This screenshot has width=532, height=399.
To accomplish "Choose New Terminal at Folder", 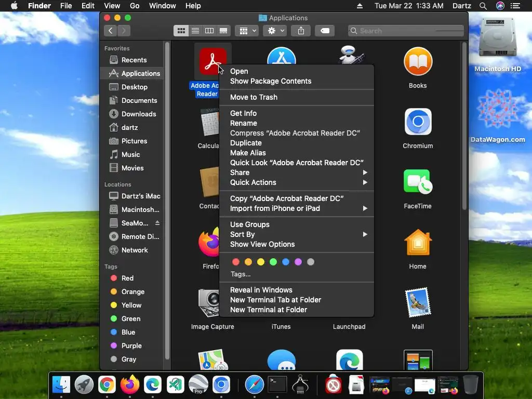I will tap(297, 310).
